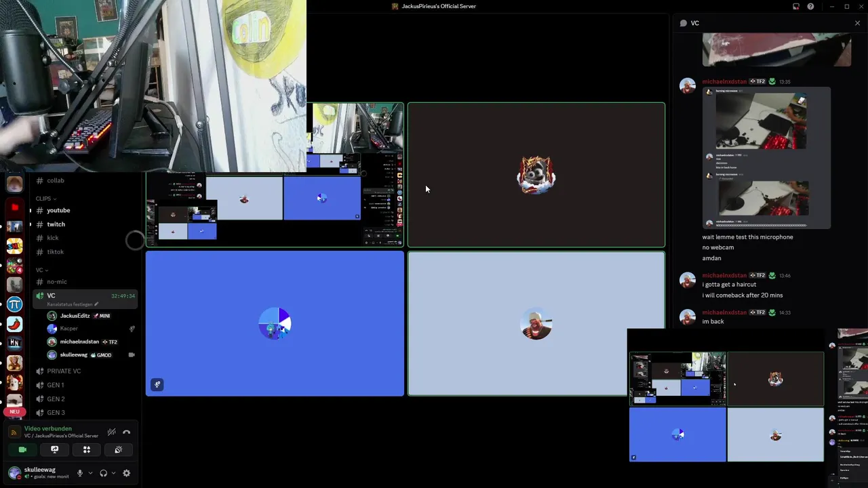Open the HN server icon
Viewport: 868px width, 488px height.
(14, 344)
